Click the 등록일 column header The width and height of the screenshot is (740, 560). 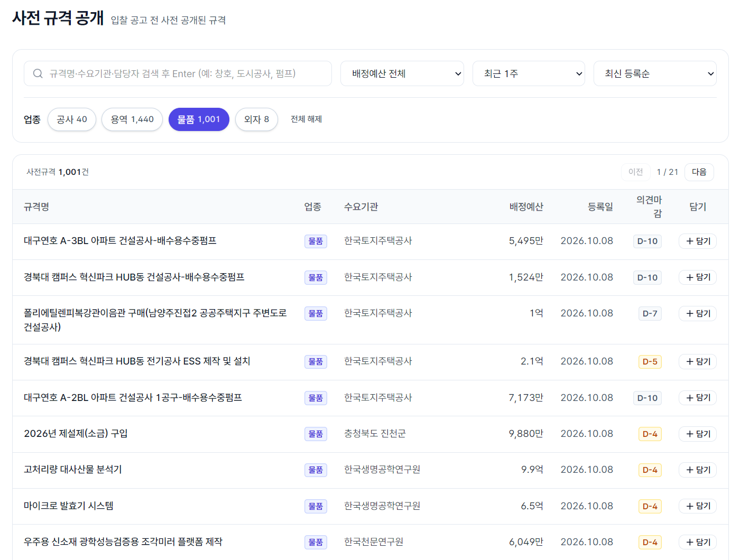pos(600,207)
